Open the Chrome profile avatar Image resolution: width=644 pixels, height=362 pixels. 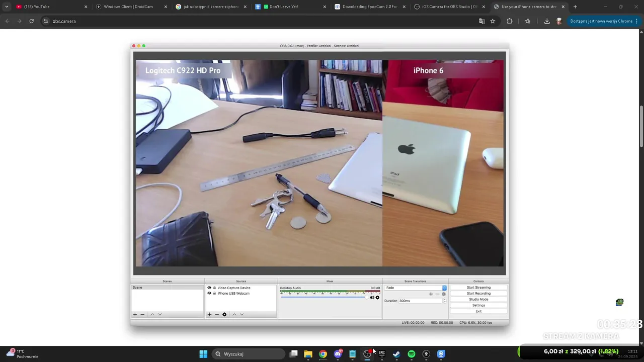(559, 21)
